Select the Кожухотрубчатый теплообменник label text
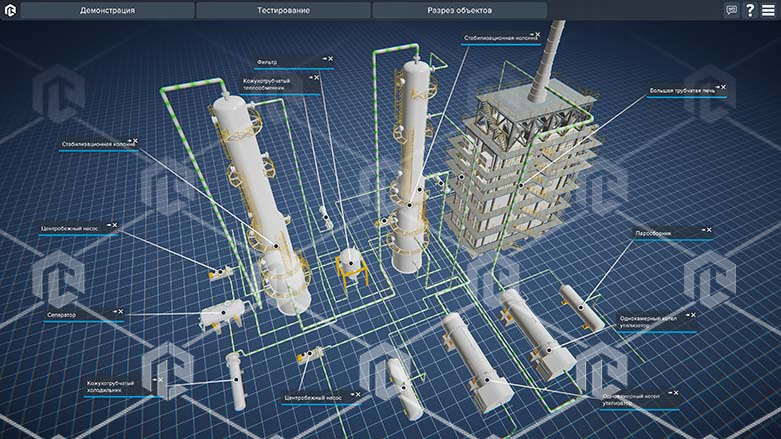 pos(266,84)
